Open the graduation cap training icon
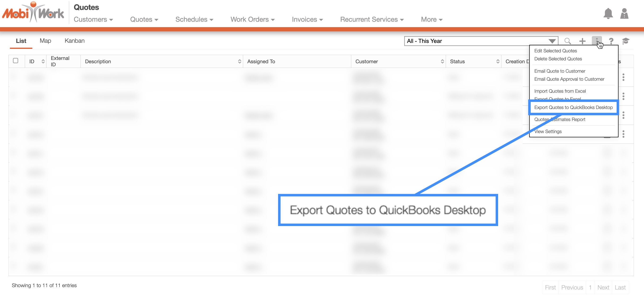 tap(626, 41)
